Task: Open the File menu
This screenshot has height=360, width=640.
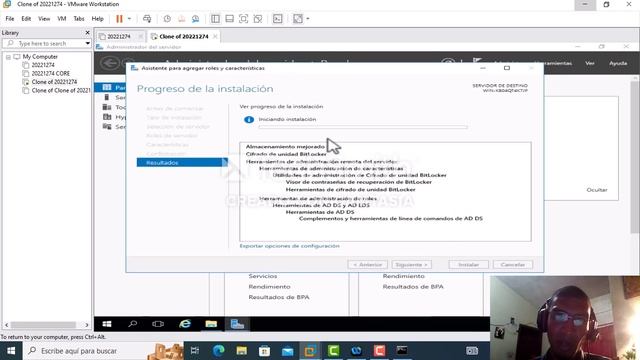Action: 10,19
